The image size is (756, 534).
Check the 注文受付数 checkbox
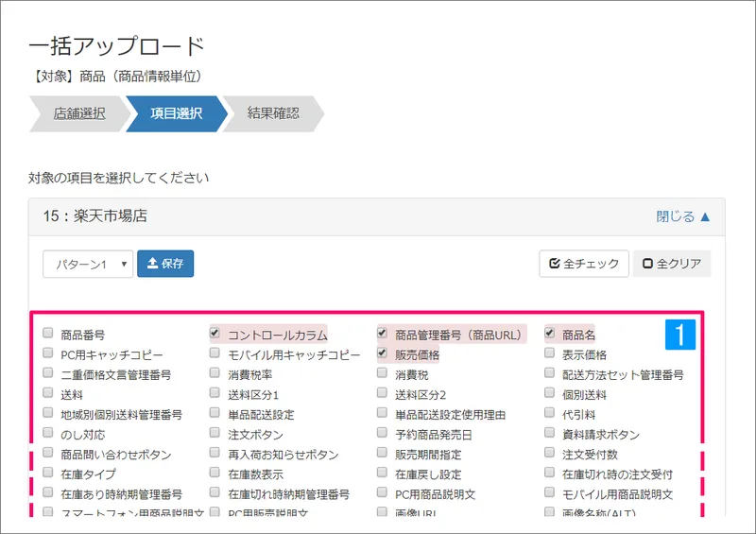[549, 452]
